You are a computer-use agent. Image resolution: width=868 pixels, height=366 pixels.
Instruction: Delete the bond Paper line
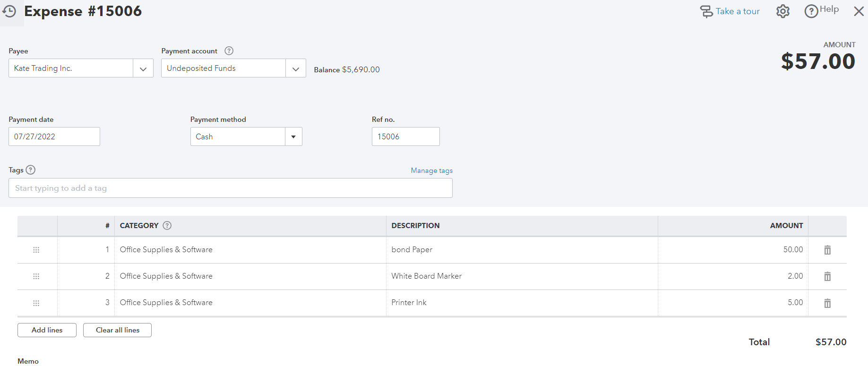pos(827,250)
